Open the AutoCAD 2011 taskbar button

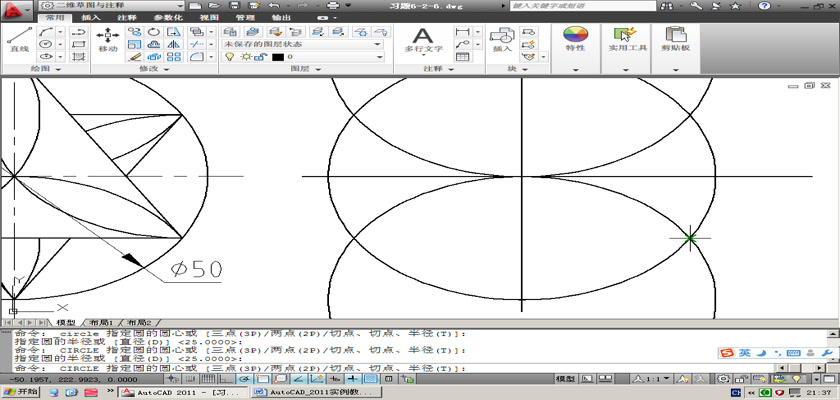(x=182, y=393)
